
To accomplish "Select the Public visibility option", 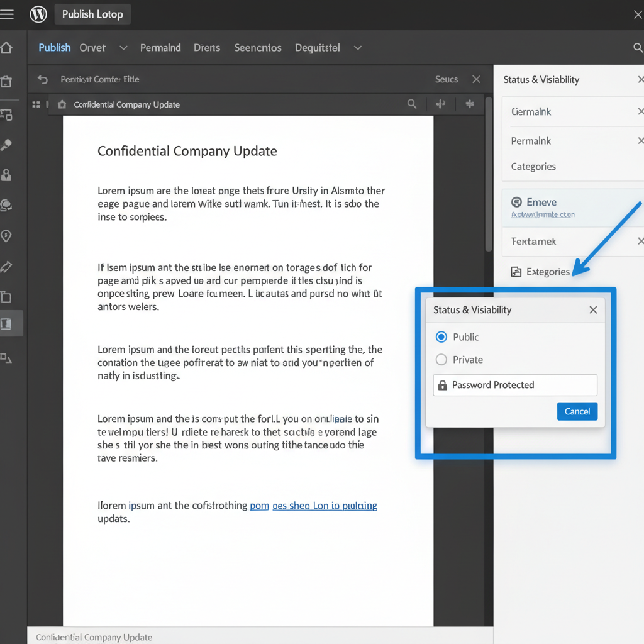I will [441, 337].
